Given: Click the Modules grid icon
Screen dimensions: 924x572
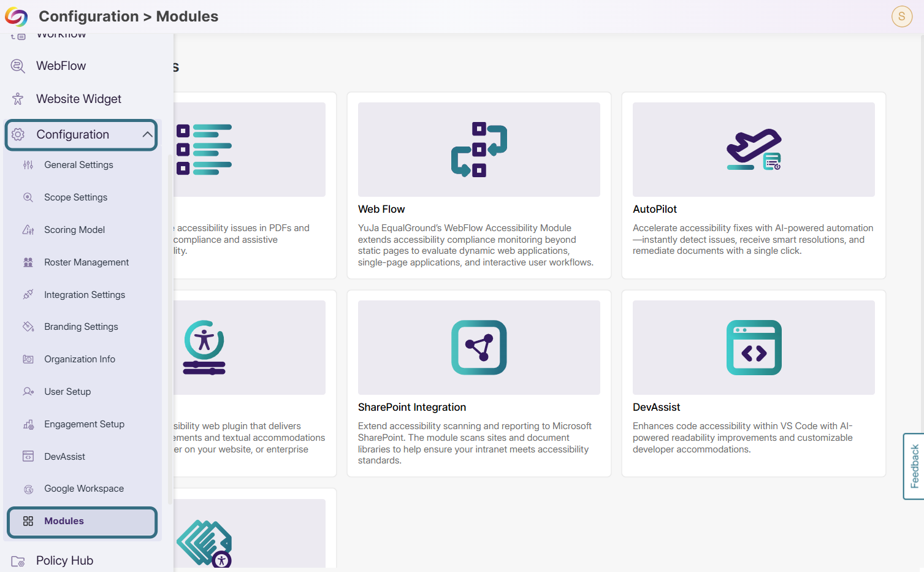Looking at the screenshot, I should (28, 521).
